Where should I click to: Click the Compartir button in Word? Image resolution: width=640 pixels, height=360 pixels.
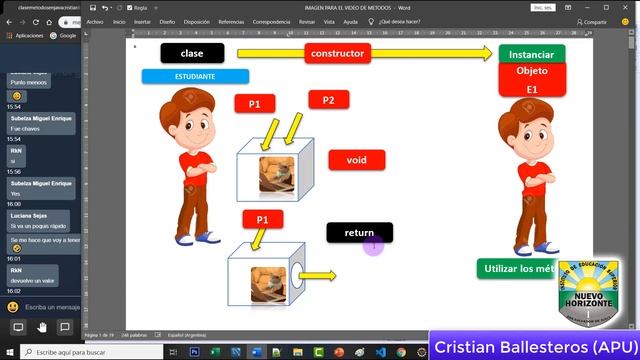(591, 22)
